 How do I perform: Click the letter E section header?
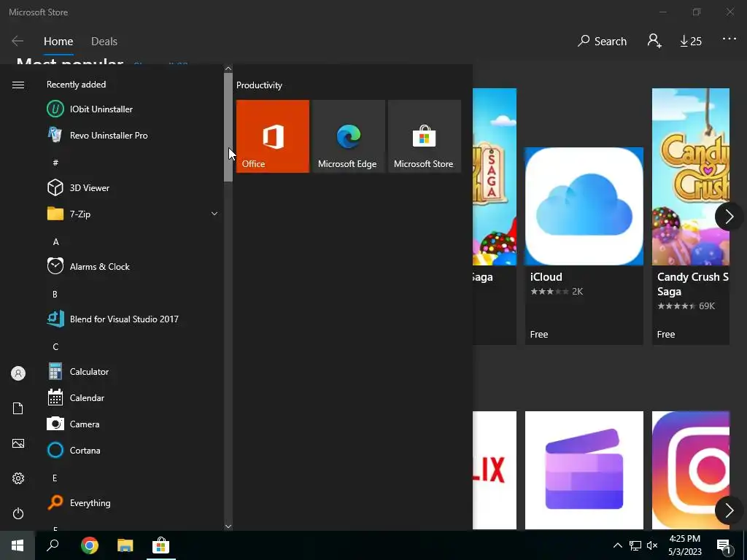55,478
